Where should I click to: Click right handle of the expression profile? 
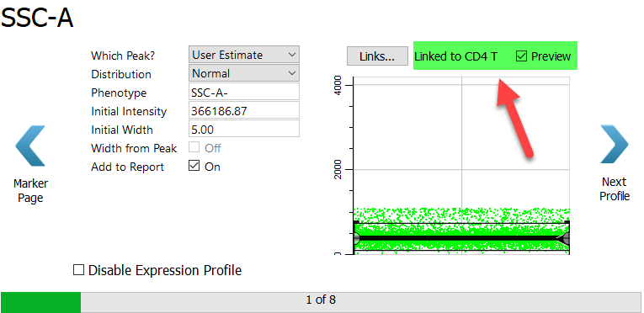(x=566, y=238)
